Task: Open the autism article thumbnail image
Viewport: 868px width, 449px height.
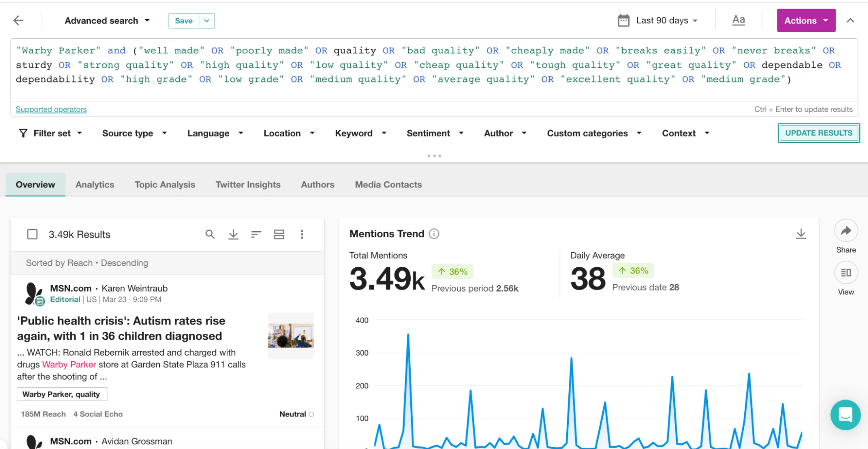Action: pos(290,336)
